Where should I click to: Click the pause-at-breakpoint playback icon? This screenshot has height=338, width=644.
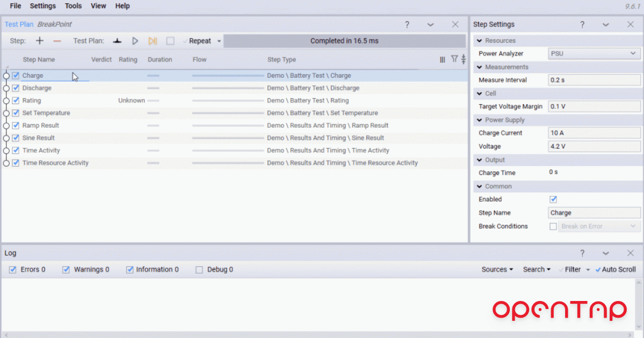tap(152, 40)
